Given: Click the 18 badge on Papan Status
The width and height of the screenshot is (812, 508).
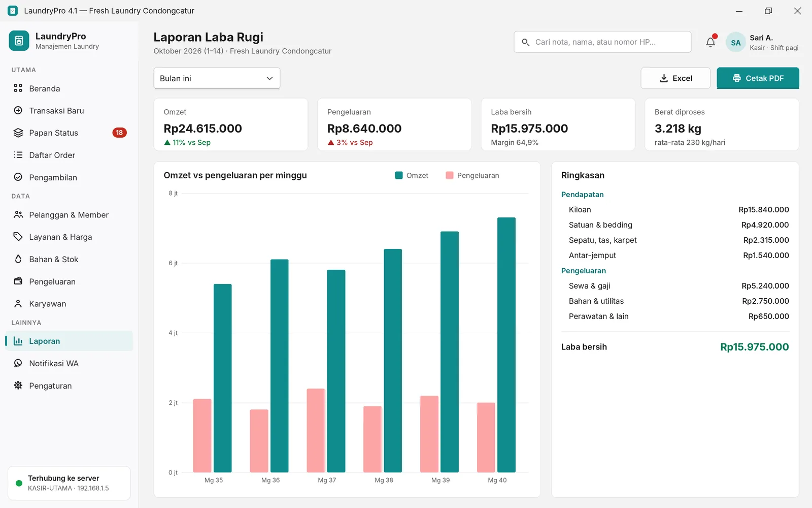Looking at the screenshot, I should [119, 133].
